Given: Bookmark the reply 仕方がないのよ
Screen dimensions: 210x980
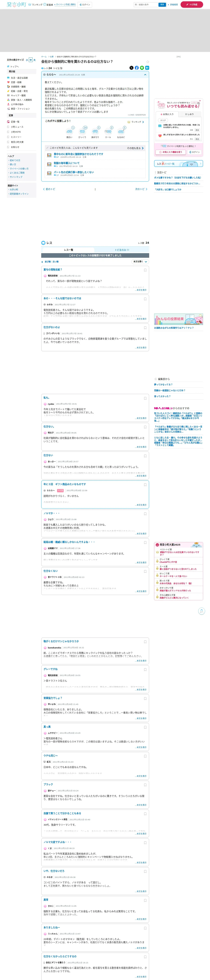Looking at the screenshot, I should [x=145, y=327].
